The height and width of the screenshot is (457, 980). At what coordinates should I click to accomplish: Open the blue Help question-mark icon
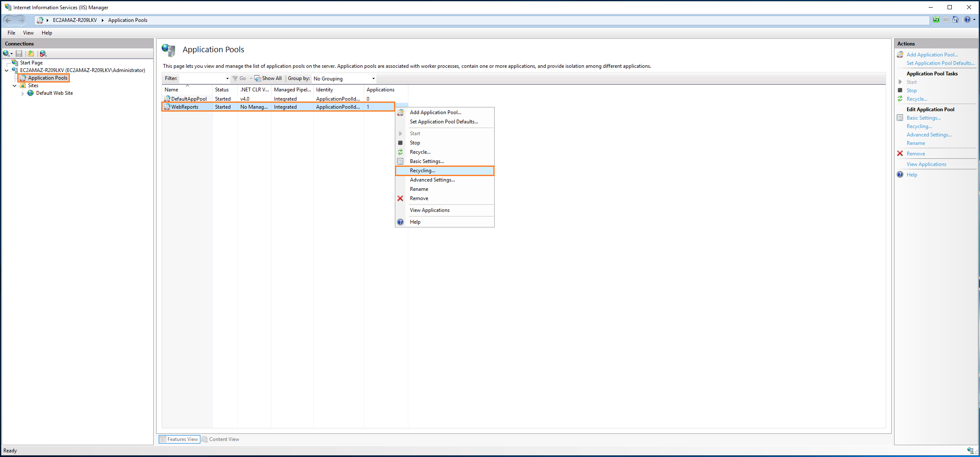pyautogui.click(x=968, y=20)
